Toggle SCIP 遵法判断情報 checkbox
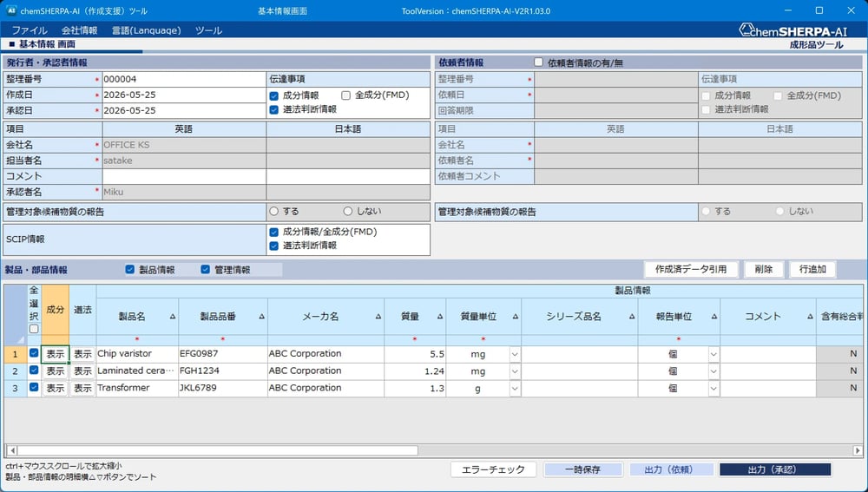This screenshot has width=868, height=492. coord(274,246)
